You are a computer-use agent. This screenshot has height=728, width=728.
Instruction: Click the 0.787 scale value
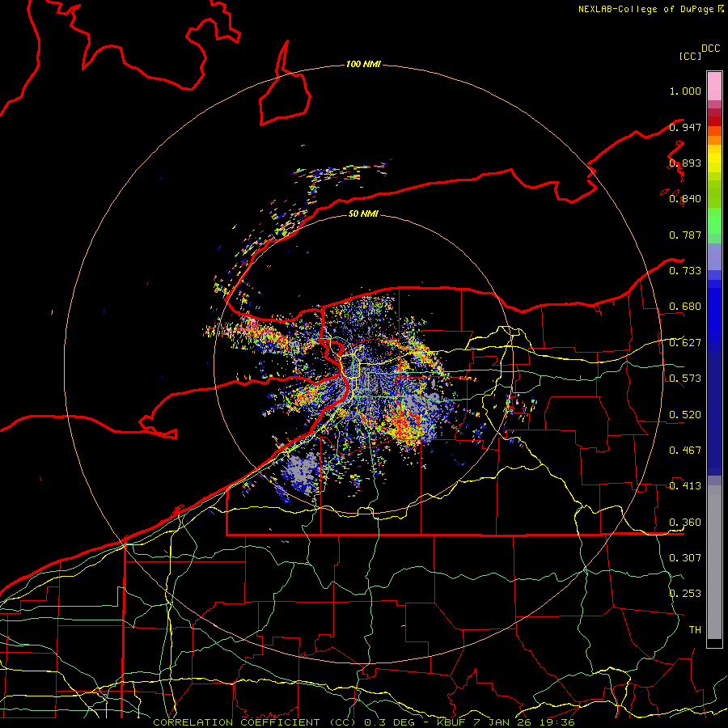685,235
